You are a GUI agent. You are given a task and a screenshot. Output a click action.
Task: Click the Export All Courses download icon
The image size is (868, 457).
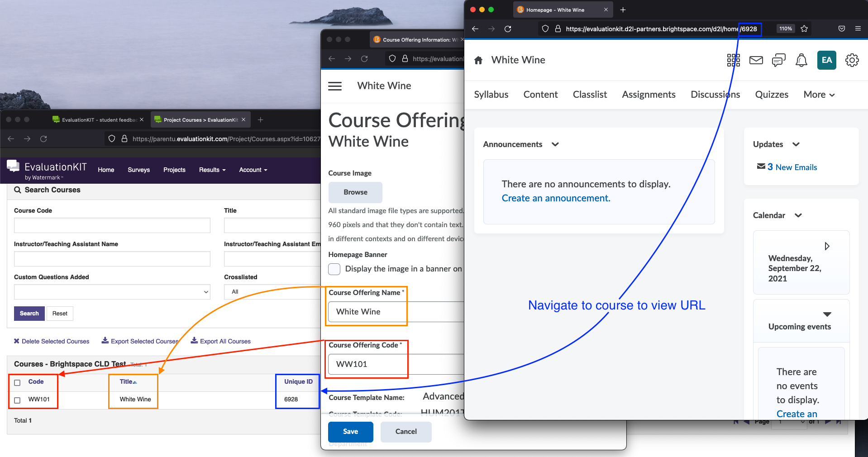194,340
